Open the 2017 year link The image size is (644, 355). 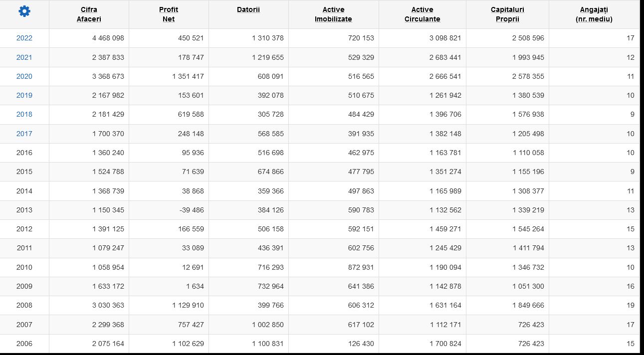click(24, 134)
